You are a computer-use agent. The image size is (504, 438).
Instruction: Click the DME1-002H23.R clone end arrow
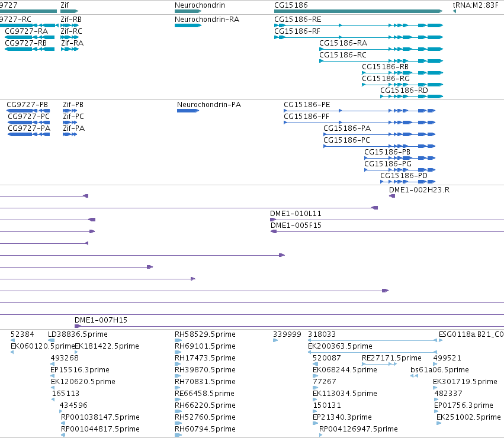pyautogui.click(x=392, y=196)
